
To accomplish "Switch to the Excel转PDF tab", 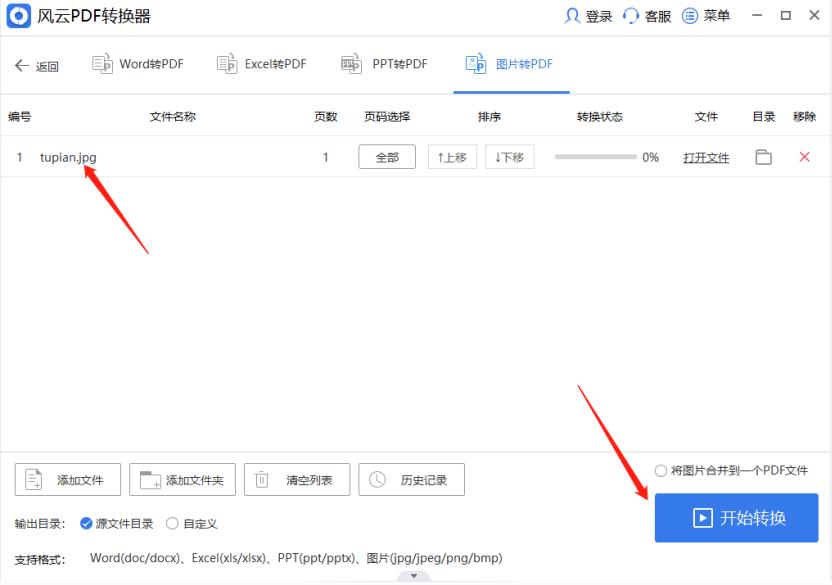I will click(261, 62).
